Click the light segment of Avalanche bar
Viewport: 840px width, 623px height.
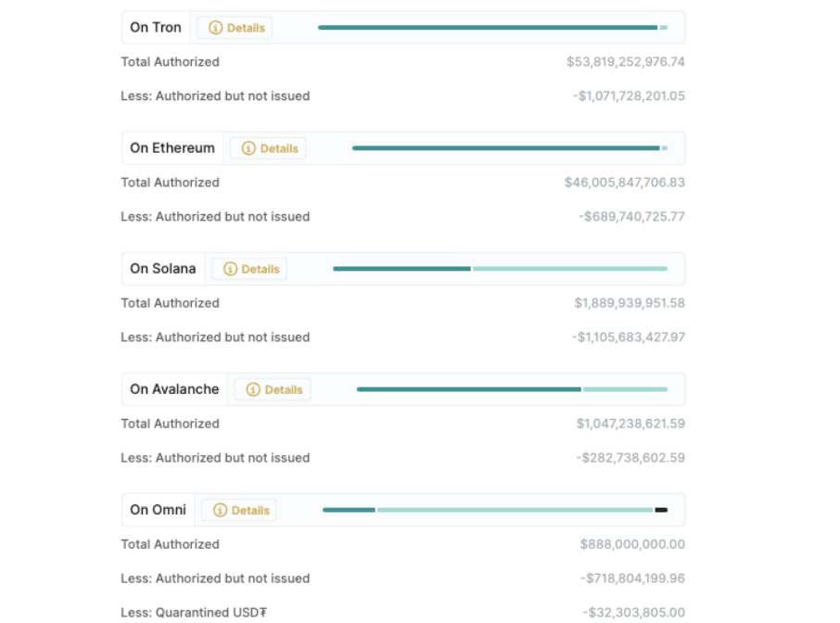pos(625,389)
